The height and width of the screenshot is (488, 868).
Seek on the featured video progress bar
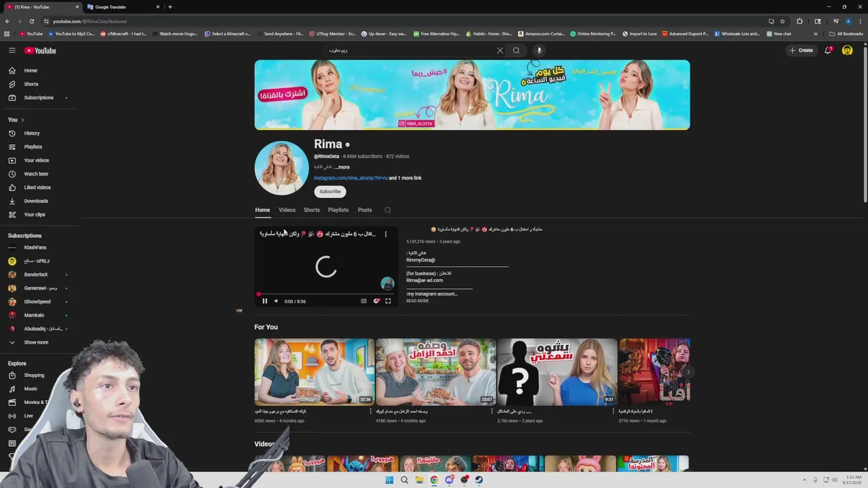pyautogui.click(x=326, y=295)
